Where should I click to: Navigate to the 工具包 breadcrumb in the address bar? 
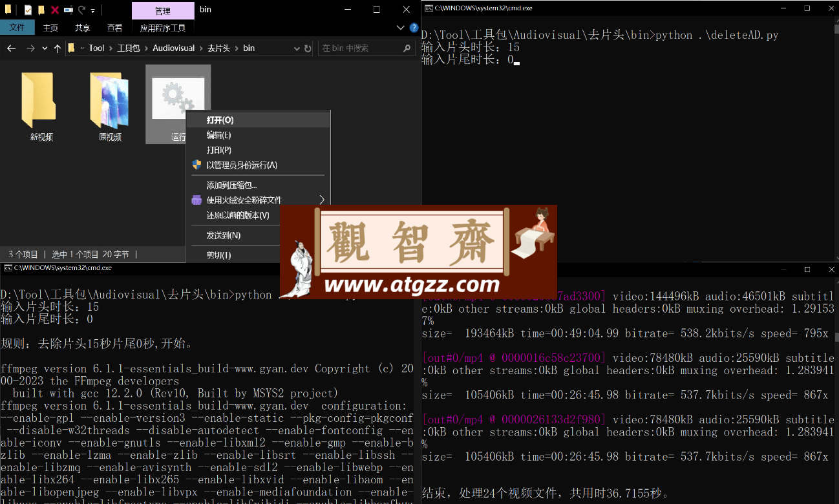tap(128, 48)
